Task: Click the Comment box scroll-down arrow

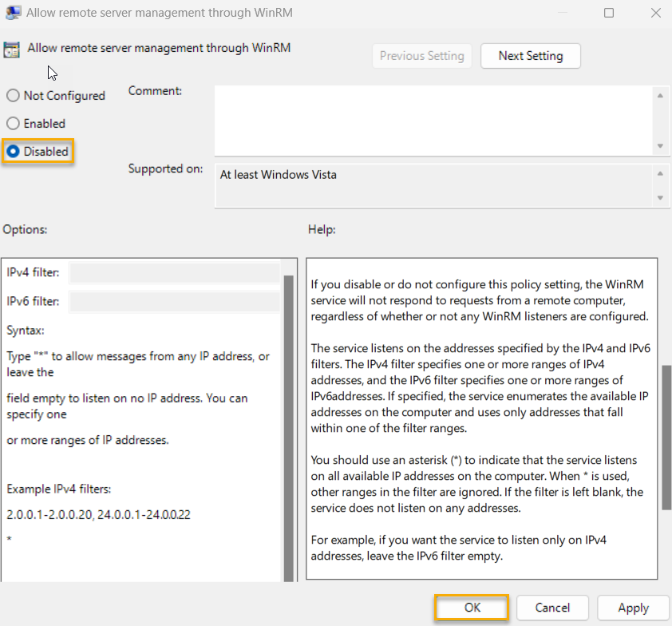Action: (x=662, y=146)
